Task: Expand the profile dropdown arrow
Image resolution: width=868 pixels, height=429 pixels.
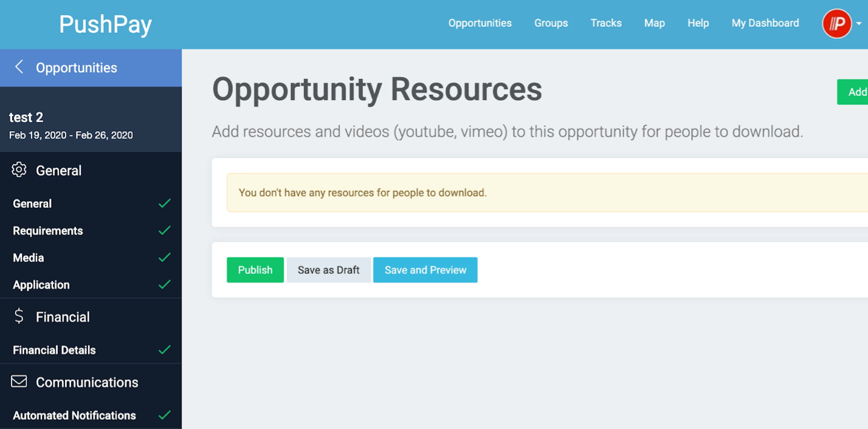Action: pyautogui.click(x=859, y=24)
